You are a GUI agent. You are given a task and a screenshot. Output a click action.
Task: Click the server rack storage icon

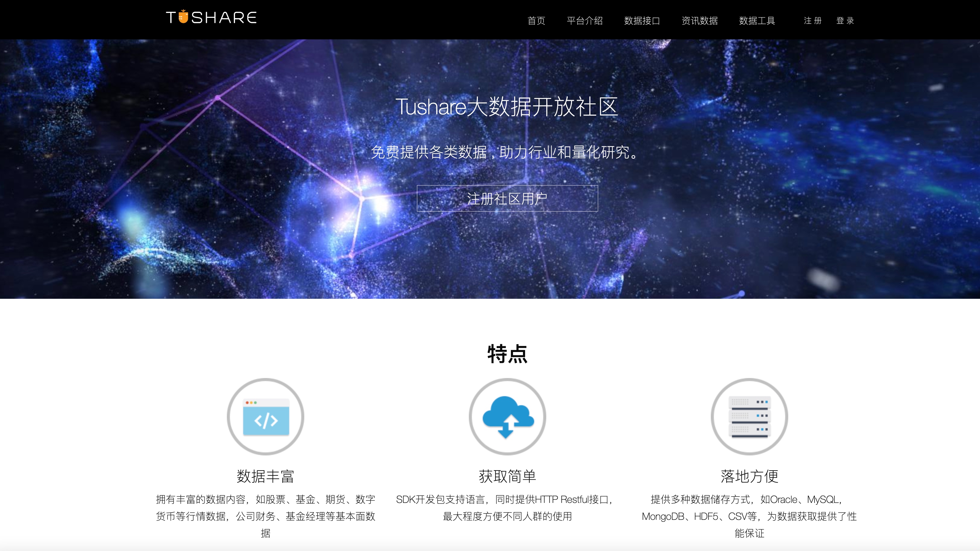point(749,417)
